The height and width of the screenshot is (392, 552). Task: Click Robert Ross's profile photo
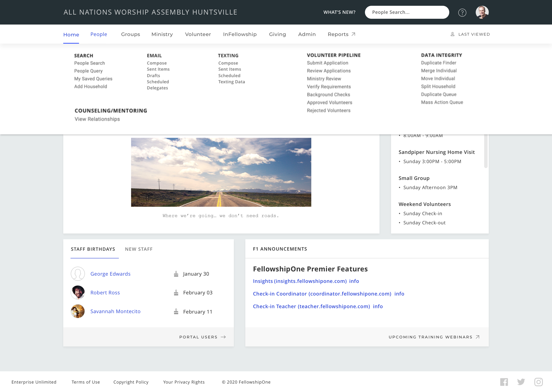pyautogui.click(x=78, y=293)
